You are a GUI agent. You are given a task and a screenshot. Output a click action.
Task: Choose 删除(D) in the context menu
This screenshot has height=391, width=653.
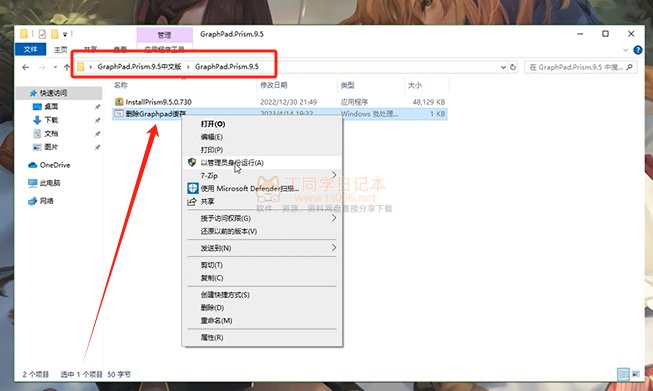pos(262,308)
